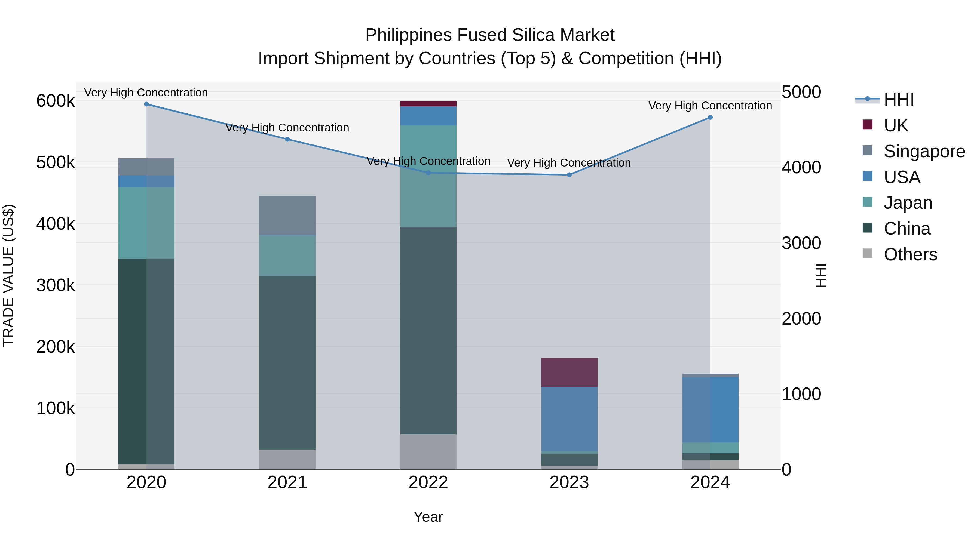Select the Others segment in 2022 bar

click(x=428, y=452)
